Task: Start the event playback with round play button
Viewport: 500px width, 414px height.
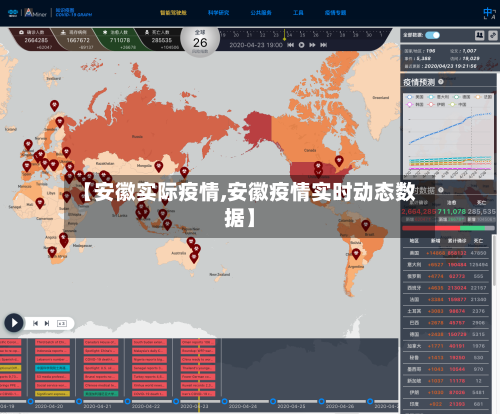Action: pyautogui.click(x=14, y=323)
